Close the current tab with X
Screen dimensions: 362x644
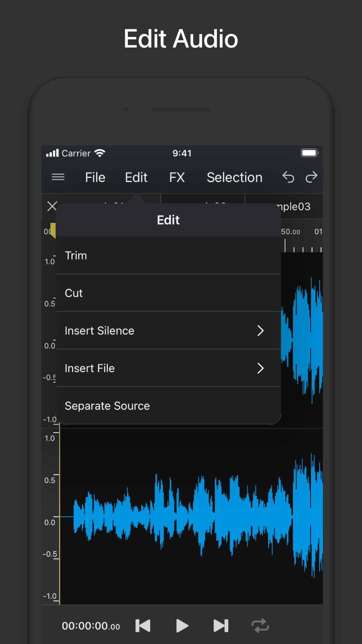(52, 206)
